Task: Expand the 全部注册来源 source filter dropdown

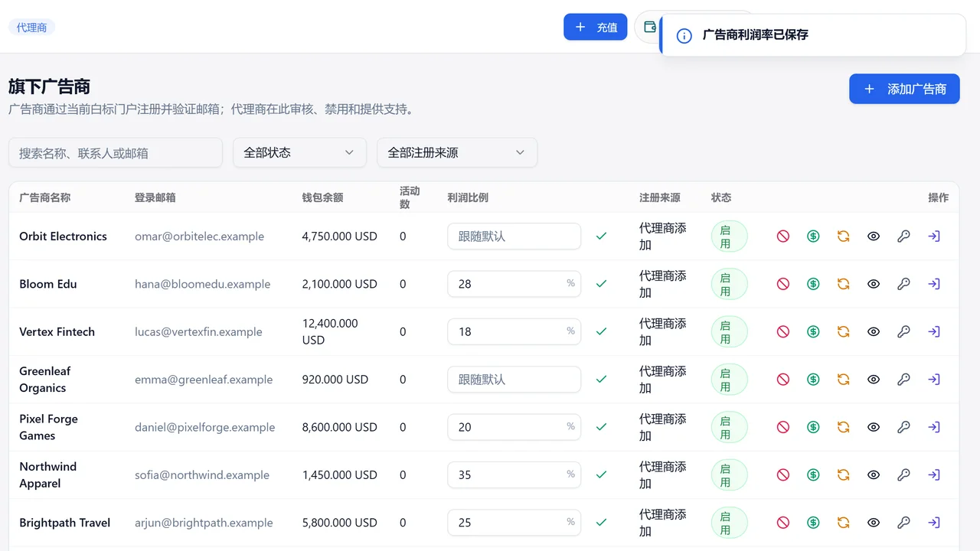Action: point(457,152)
